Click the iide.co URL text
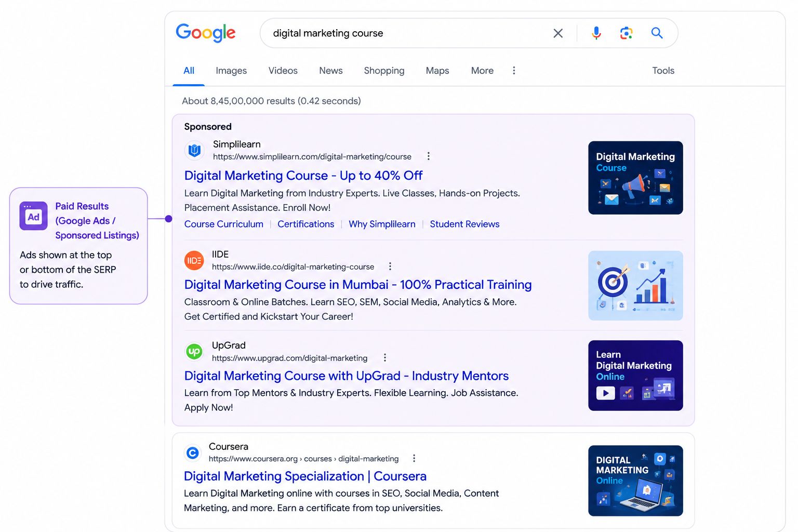Image resolution: width=798 pixels, height=532 pixels. tap(293, 267)
